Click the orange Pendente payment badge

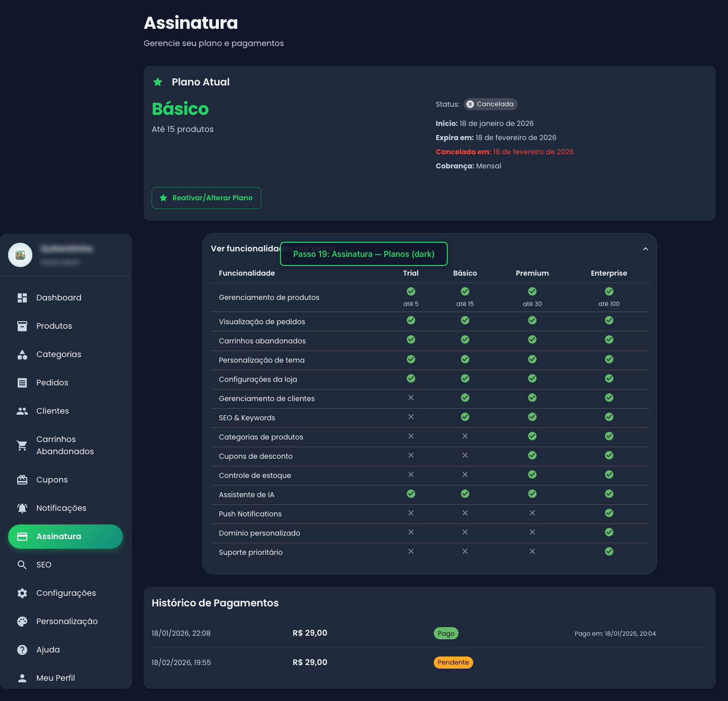coord(453,663)
